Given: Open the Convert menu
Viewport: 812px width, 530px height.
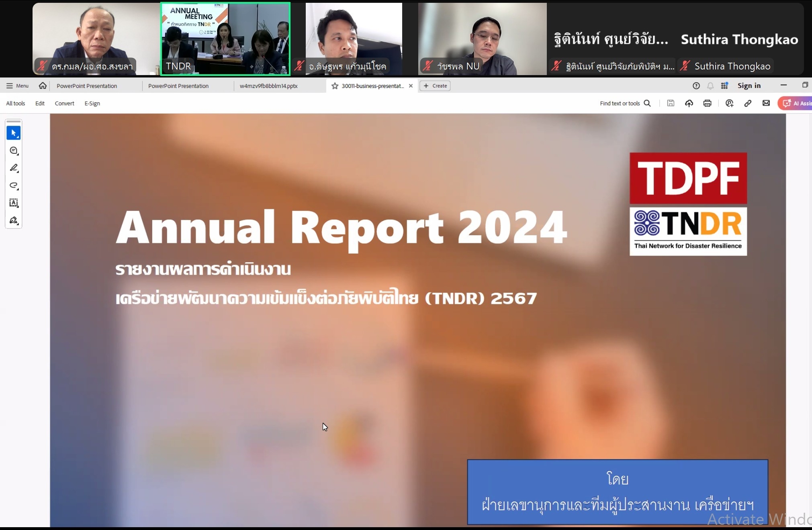Looking at the screenshot, I should pos(64,103).
